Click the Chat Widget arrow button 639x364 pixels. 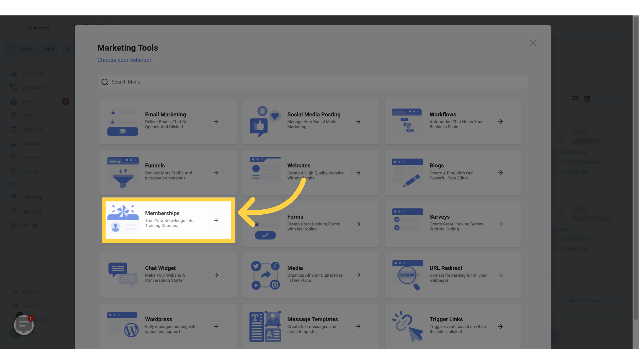216,275
